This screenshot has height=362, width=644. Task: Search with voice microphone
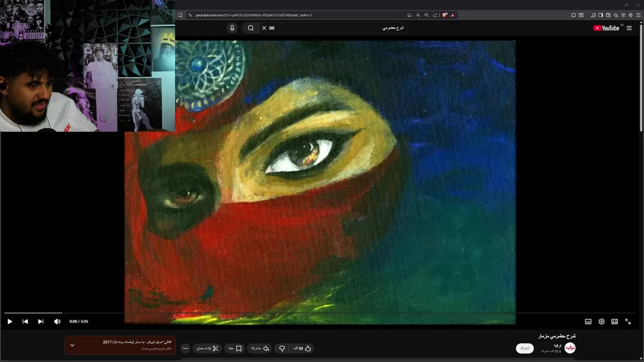click(232, 28)
